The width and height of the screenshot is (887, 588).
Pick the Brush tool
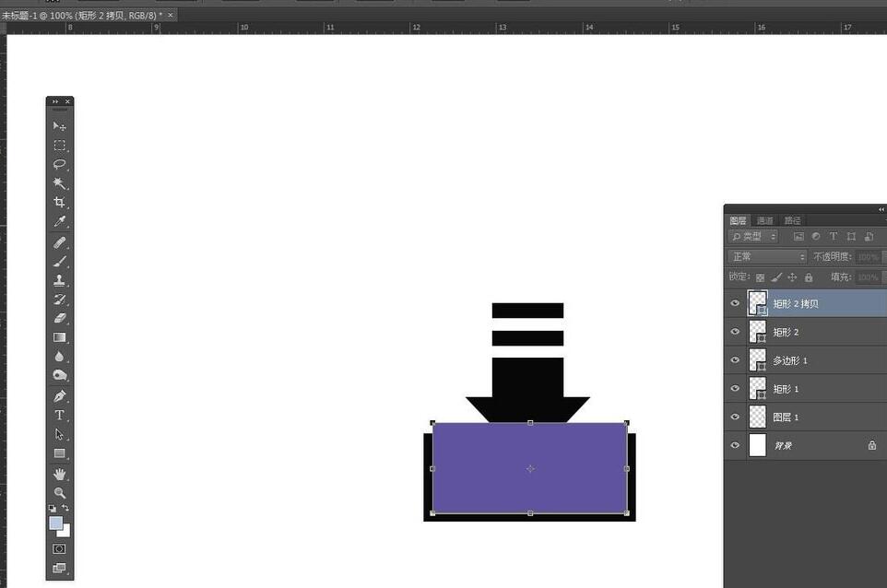click(60, 260)
